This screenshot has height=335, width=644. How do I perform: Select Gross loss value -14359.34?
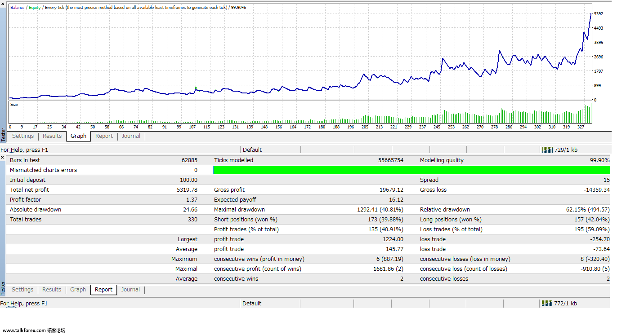click(x=597, y=190)
